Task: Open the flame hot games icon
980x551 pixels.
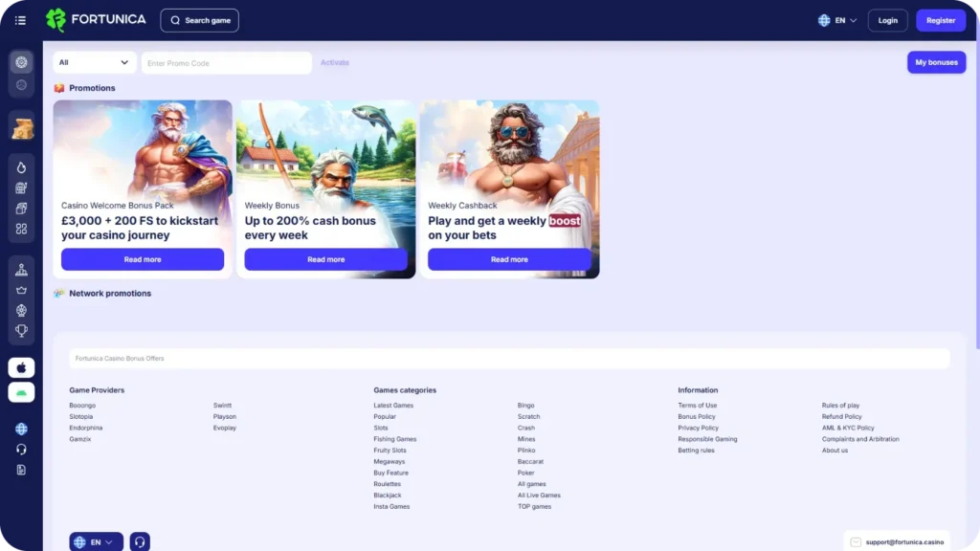Action: (x=21, y=167)
